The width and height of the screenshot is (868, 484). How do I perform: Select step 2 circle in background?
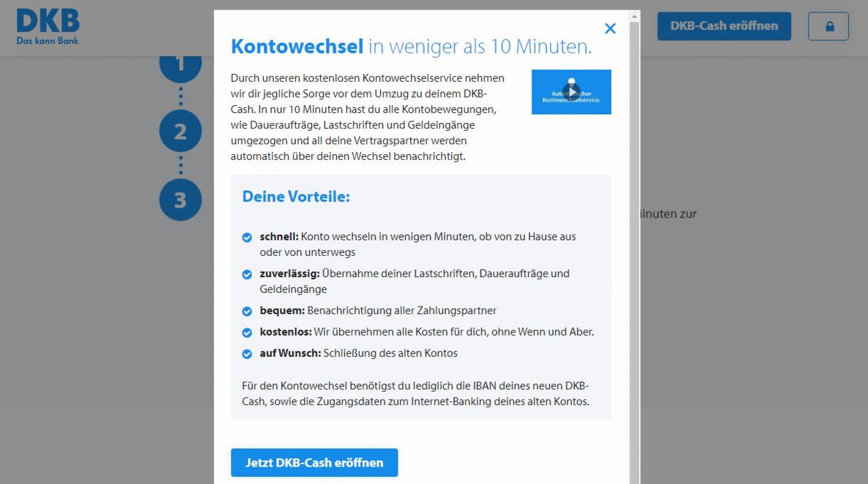[180, 131]
